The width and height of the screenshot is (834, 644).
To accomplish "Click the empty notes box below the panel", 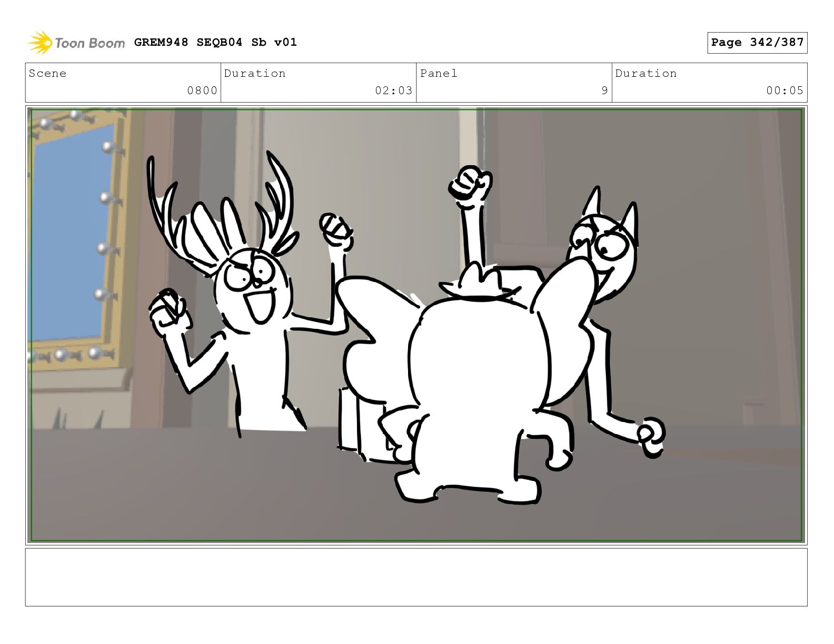I will tap(416, 577).
